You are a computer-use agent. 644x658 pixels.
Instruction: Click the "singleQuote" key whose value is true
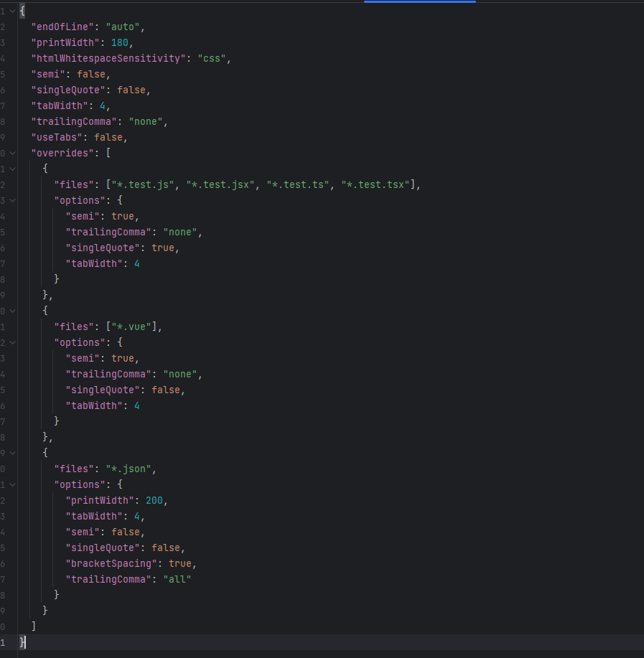pyautogui.click(x=103, y=248)
